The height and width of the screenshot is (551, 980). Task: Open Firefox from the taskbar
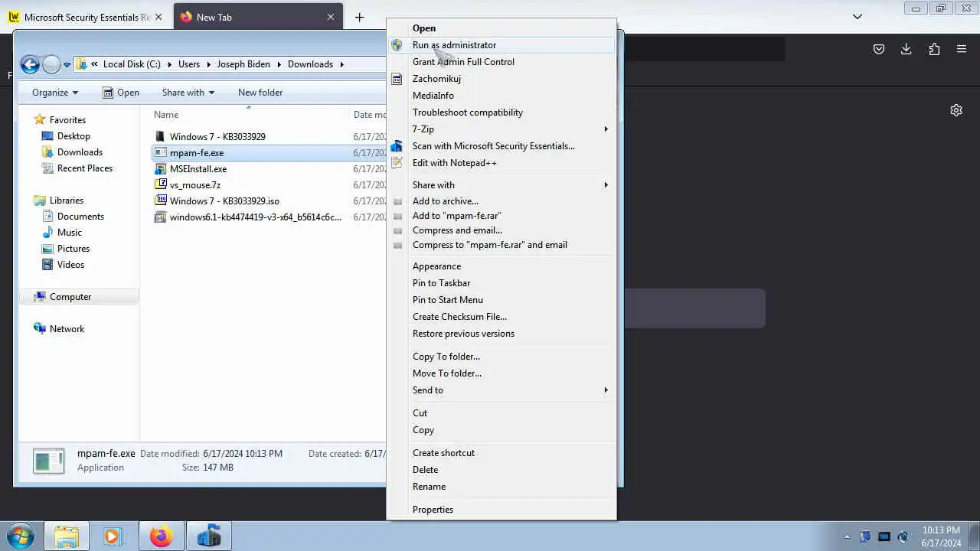[161, 536]
